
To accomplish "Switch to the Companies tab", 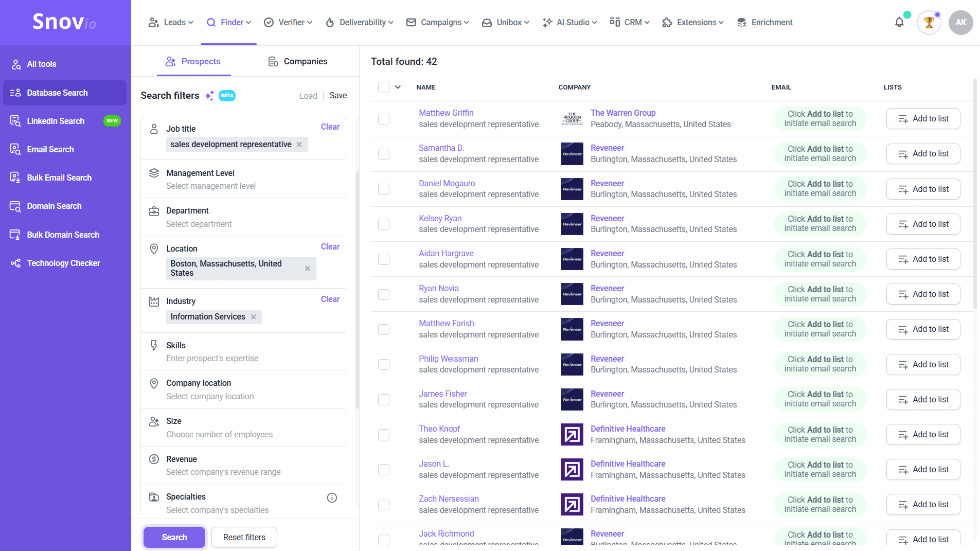I will pyautogui.click(x=298, y=62).
